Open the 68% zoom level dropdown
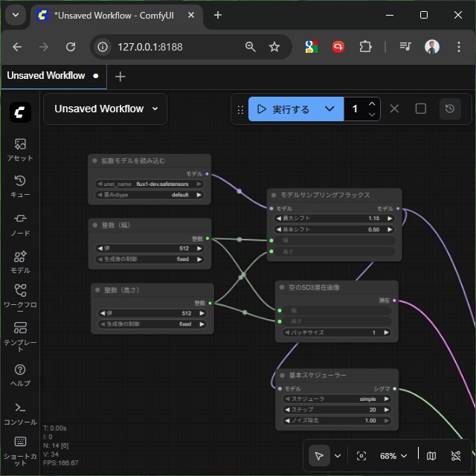The image size is (476, 476). (x=393, y=456)
